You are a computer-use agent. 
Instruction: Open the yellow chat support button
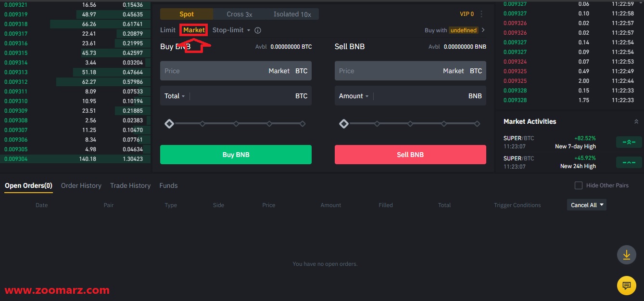coord(626,286)
